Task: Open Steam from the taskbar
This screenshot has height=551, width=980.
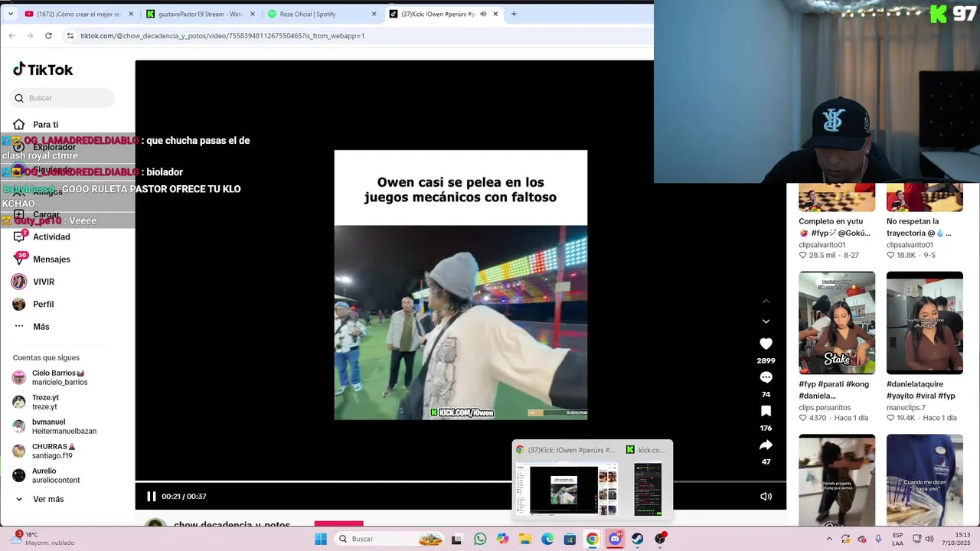Action: click(637, 539)
